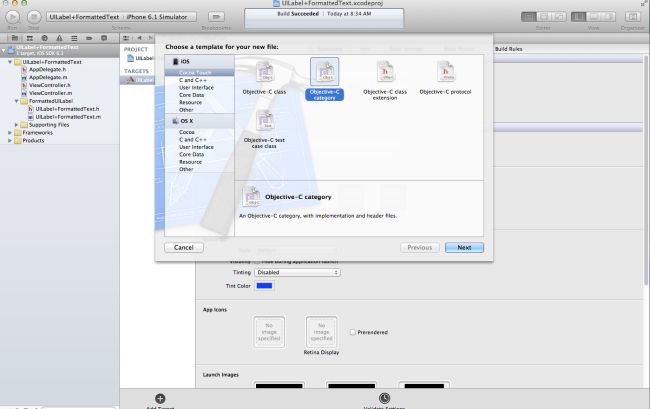Click the Cancel button in dialog

coord(184,247)
